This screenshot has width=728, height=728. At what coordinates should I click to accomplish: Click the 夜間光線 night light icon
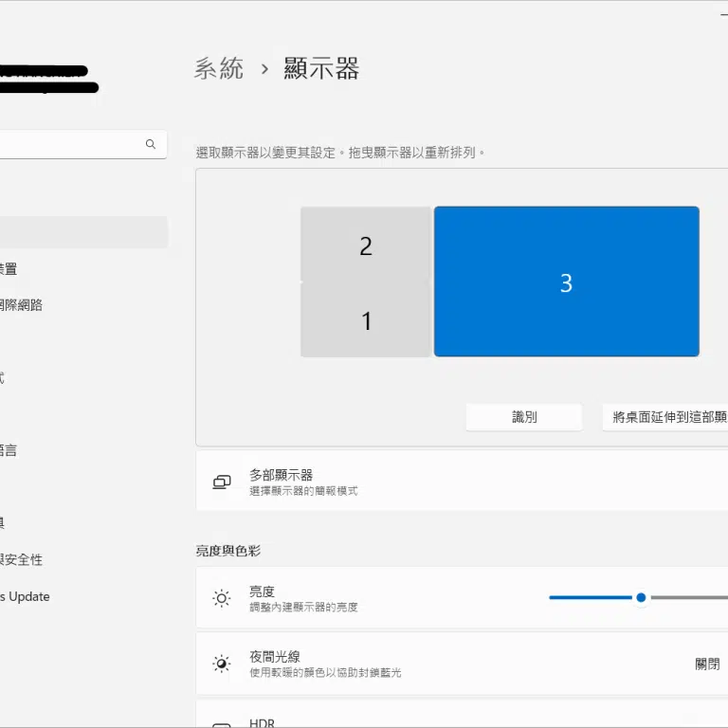coord(222,664)
